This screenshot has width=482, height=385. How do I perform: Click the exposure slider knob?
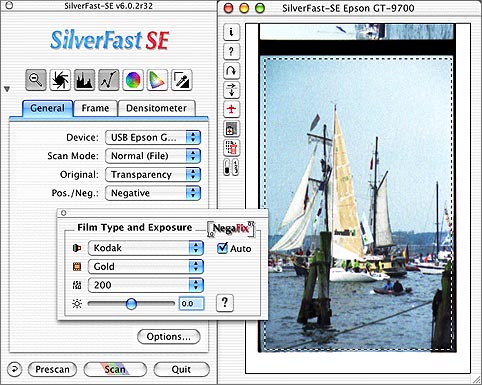(x=131, y=304)
